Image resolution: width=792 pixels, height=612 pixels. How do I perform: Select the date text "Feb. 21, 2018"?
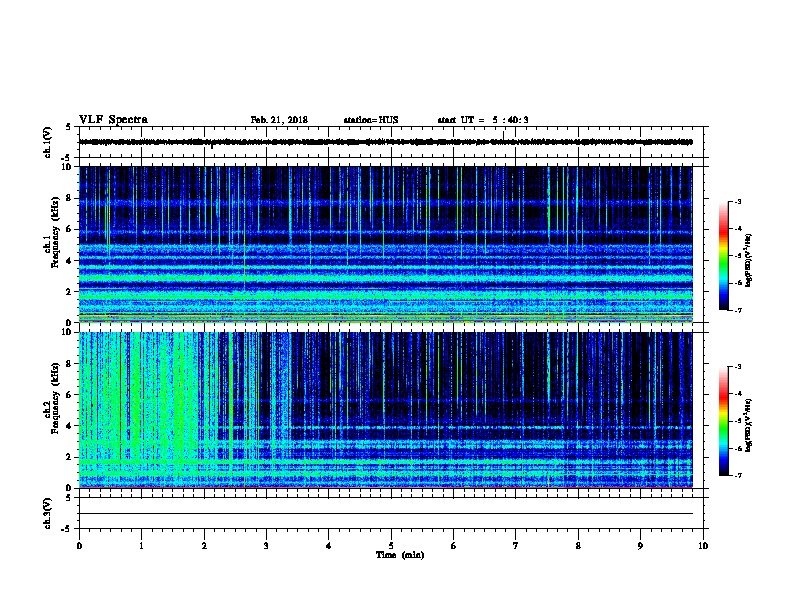tap(279, 120)
